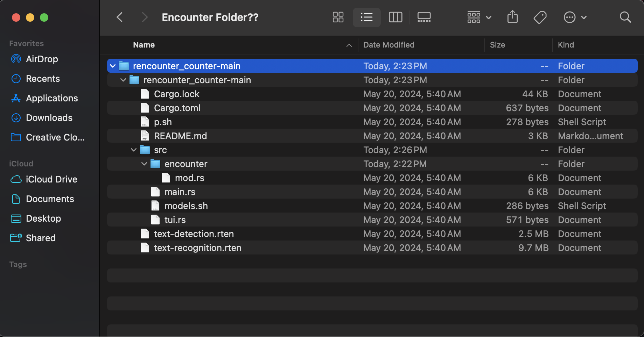Screen dimensions: 644x337
Task: Sort by the Name column header
Action: pos(144,45)
